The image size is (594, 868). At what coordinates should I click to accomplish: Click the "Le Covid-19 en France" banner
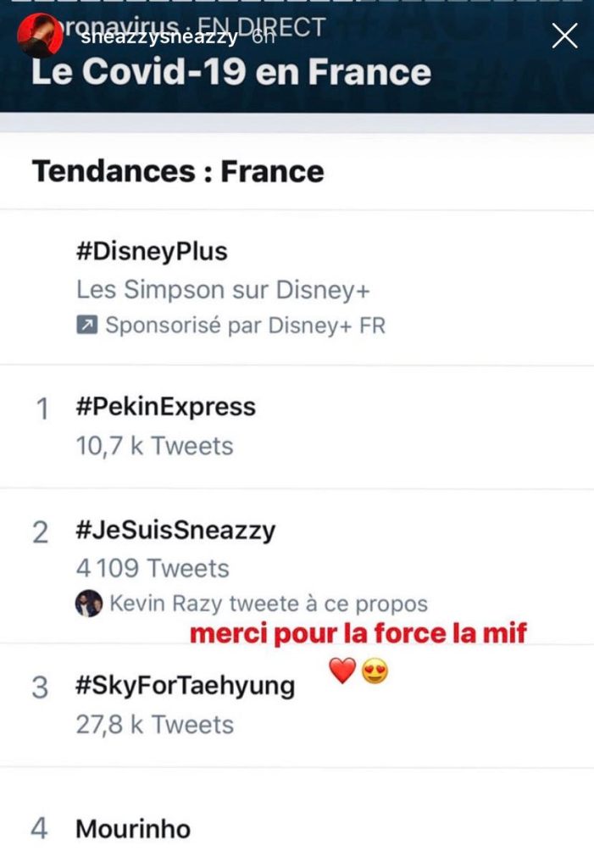[230, 71]
